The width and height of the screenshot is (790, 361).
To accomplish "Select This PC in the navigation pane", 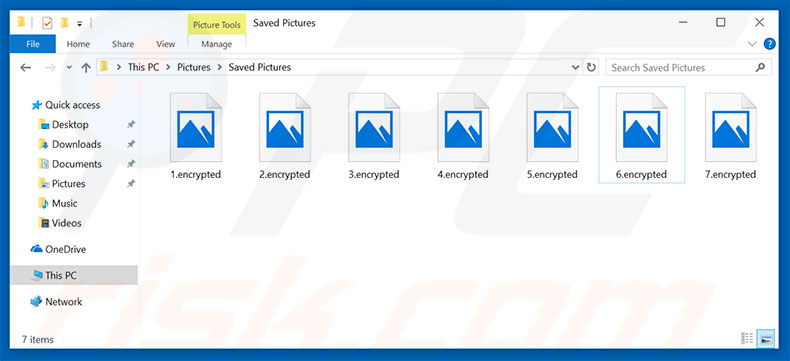I will coord(74,275).
